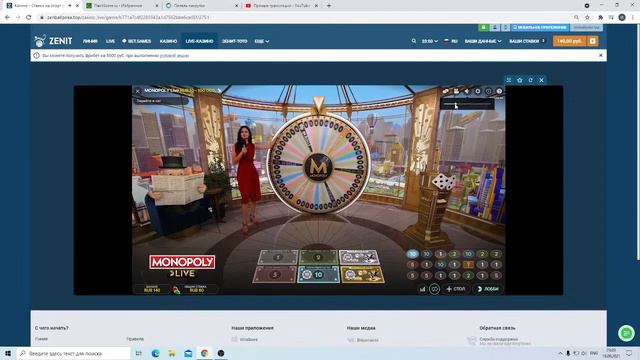This screenshot has height=360, width=640.
Task: Click the orange balance amount button
Action: (569, 41)
